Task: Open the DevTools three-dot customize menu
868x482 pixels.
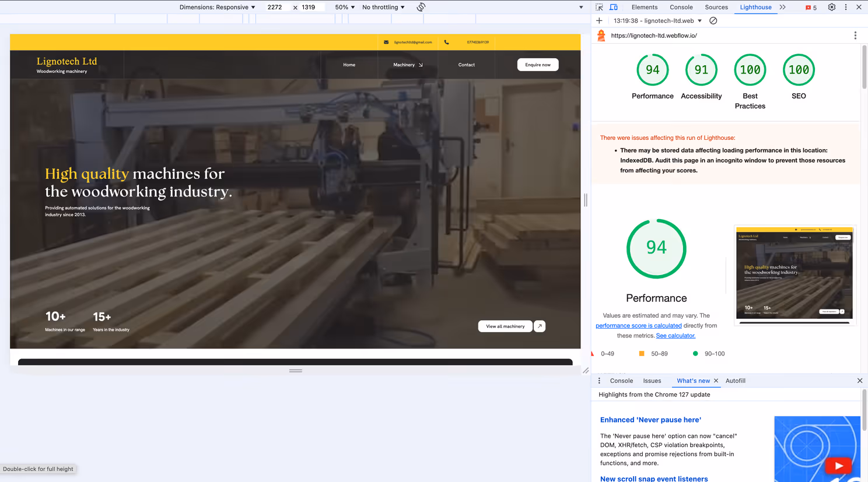Action: 846,7
